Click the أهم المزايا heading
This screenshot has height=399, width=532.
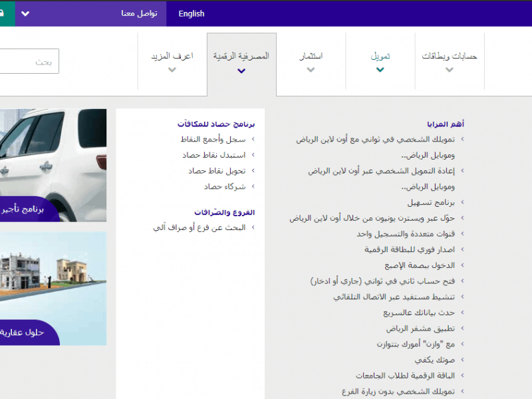(446, 124)
